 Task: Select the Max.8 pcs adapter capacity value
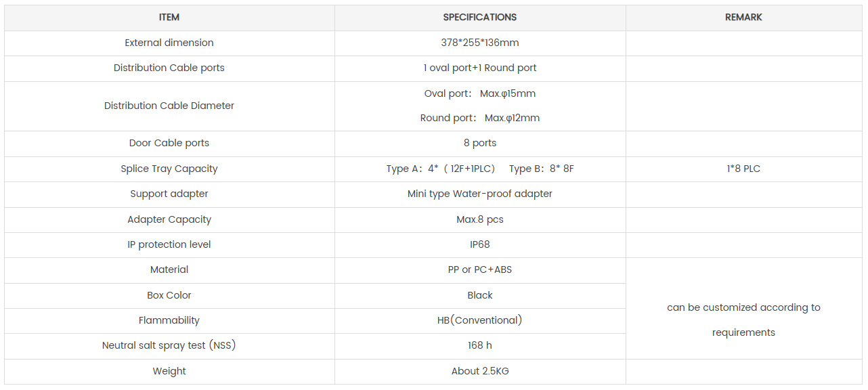click(x=480, y=219)
